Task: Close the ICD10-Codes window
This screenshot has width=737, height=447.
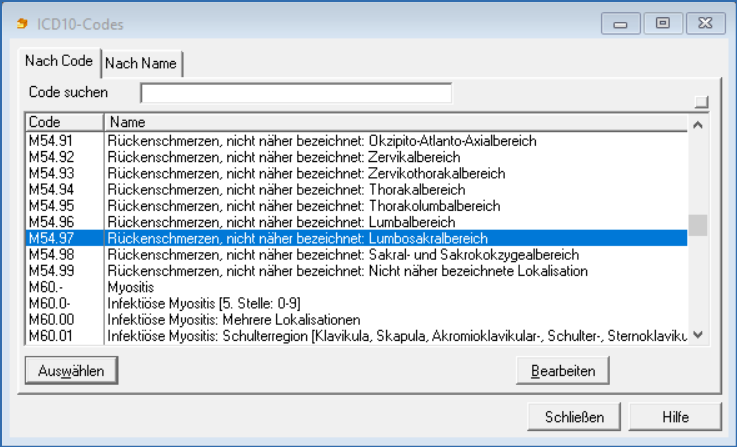Action: coord(706,24)
